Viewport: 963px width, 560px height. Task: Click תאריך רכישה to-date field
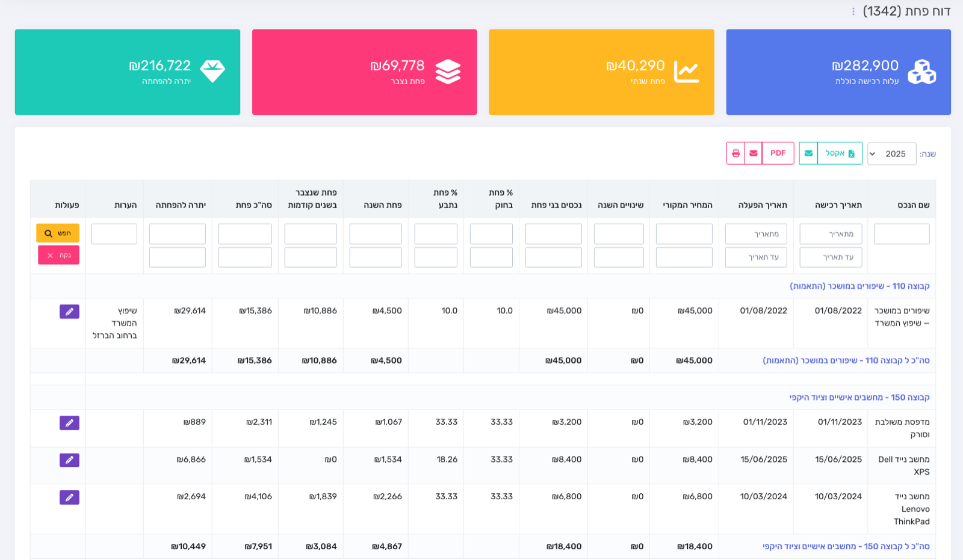coord(831,257)
